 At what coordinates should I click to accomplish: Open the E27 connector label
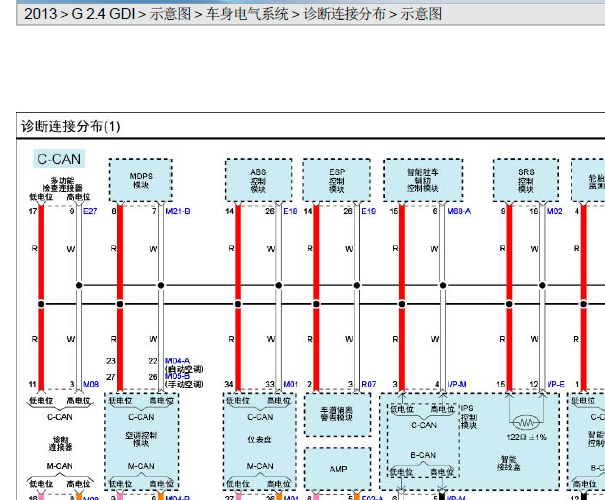tap(90, 211)
